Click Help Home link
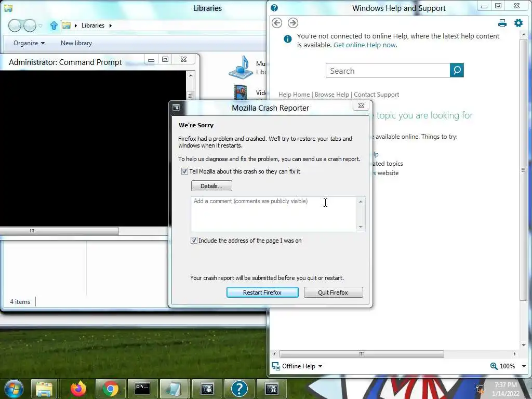The image size is (532, 399). [x=294, y=95]
